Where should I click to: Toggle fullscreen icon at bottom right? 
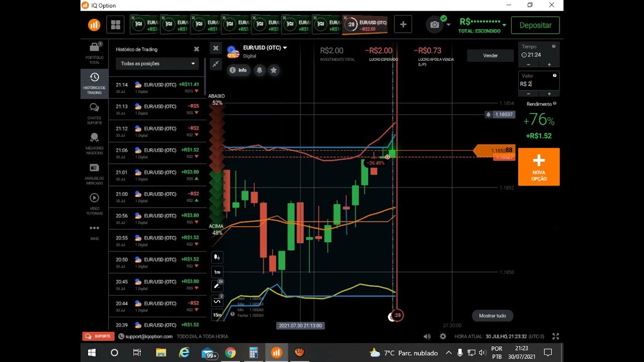click(x=555, y=336)
